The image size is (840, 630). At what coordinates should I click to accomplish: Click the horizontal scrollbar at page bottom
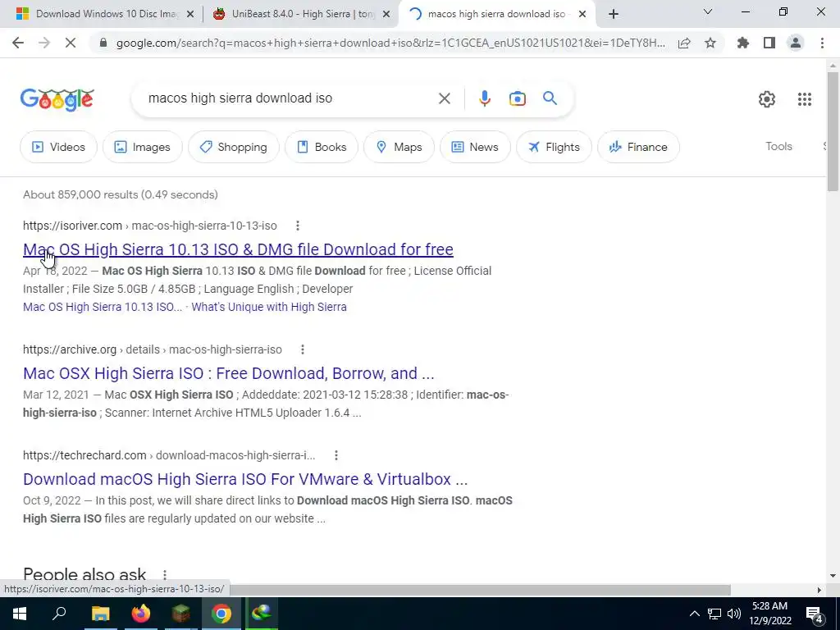pos(480,590)
